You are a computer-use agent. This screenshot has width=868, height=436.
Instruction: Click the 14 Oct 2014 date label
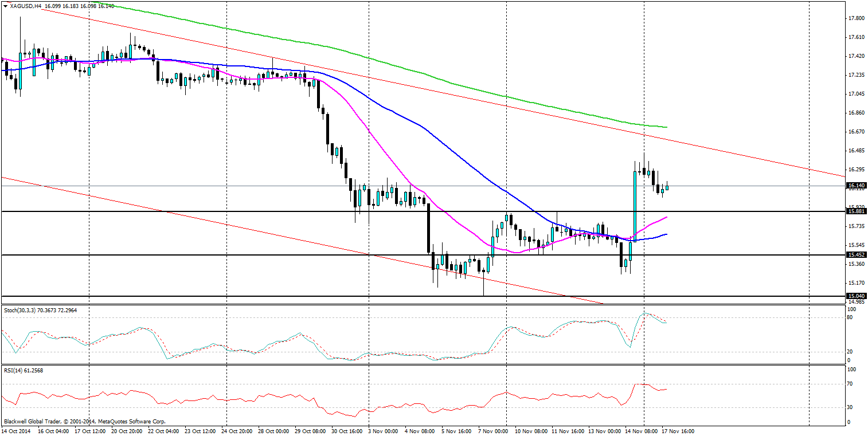pos(15,431)
